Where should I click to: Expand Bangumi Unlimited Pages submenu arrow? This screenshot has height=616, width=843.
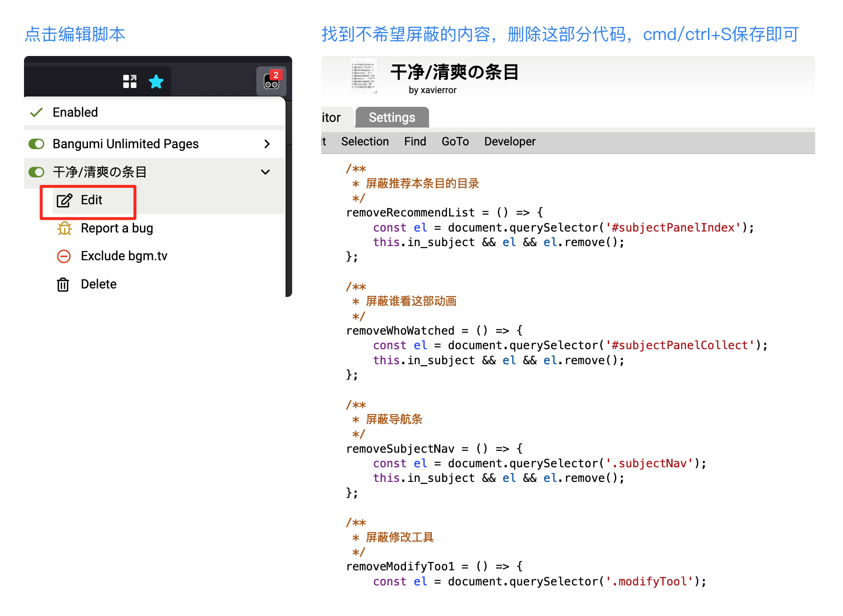tap(267, 144)
